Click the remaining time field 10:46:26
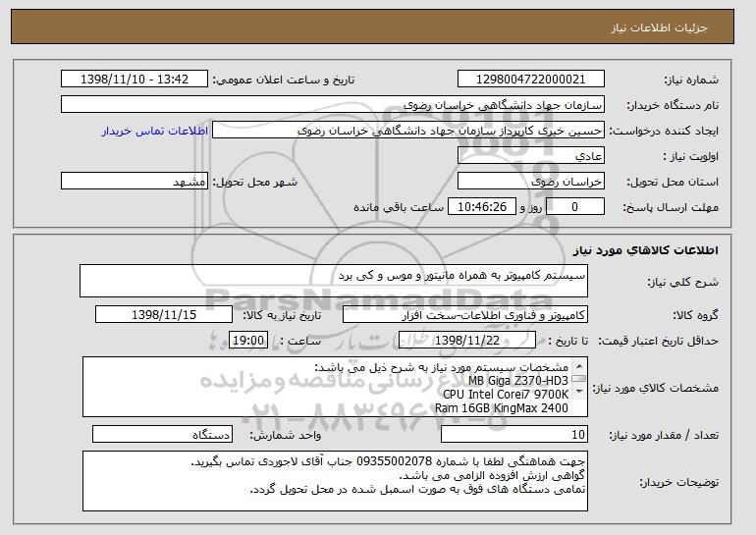 [482, 207]
